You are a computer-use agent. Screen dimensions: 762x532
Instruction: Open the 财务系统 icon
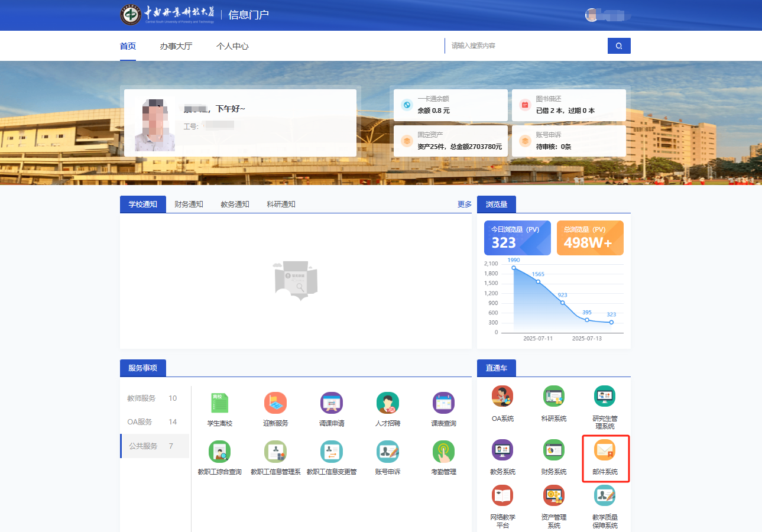click(x=553, y=451)
